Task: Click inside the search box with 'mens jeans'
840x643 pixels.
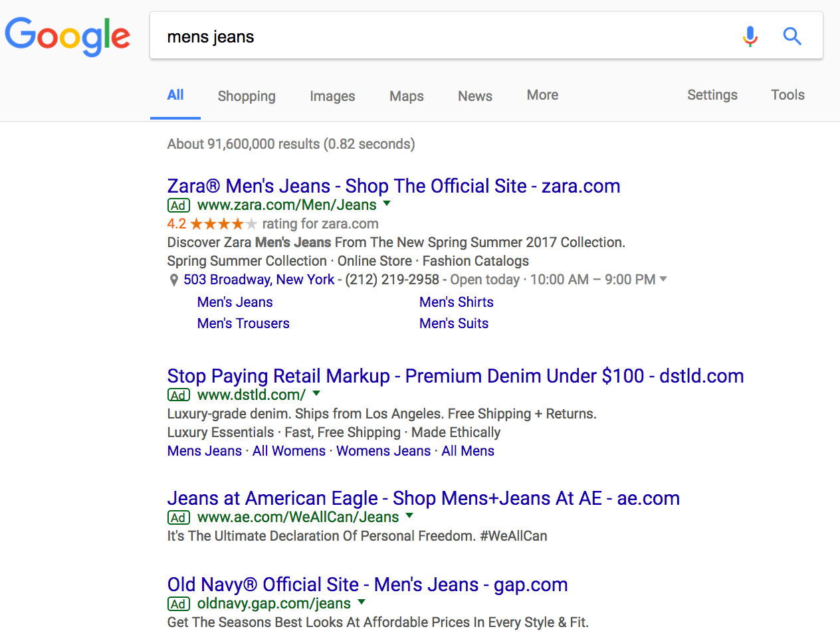Action: [399, 37]
